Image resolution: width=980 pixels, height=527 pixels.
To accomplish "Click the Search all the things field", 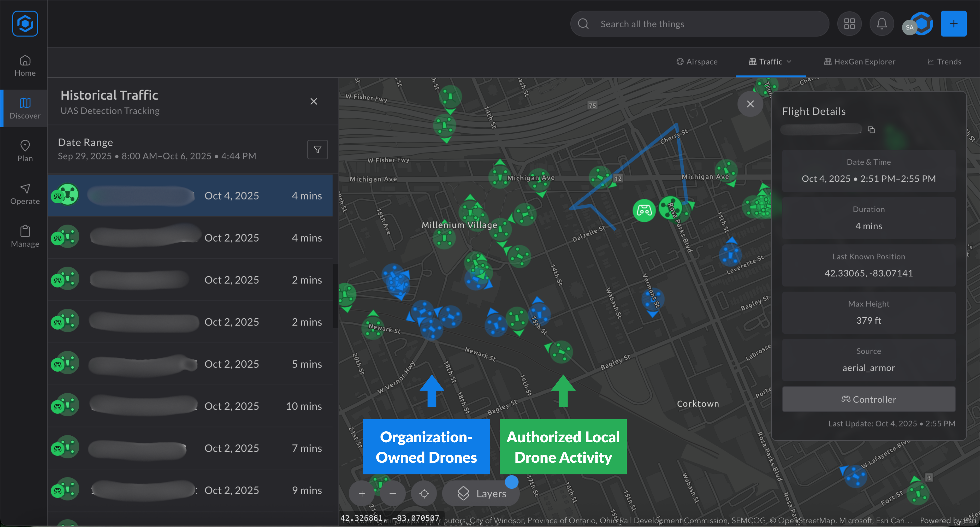I will click(x=700, y=24).
